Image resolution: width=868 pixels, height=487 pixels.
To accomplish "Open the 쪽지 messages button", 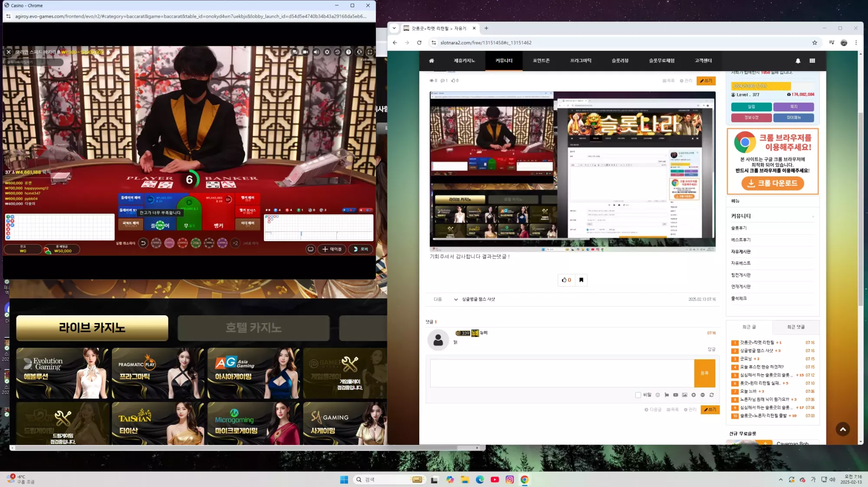I will click(794, 107).
